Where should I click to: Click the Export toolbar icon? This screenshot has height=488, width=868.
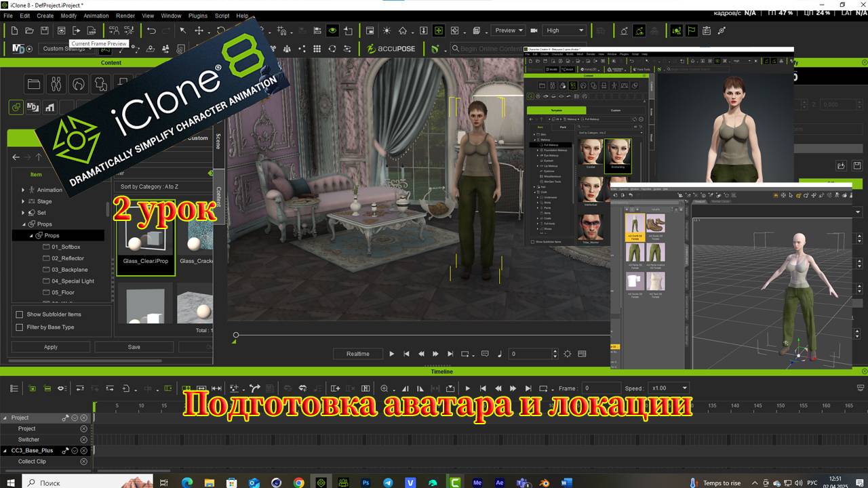click(x=77, y=30)
